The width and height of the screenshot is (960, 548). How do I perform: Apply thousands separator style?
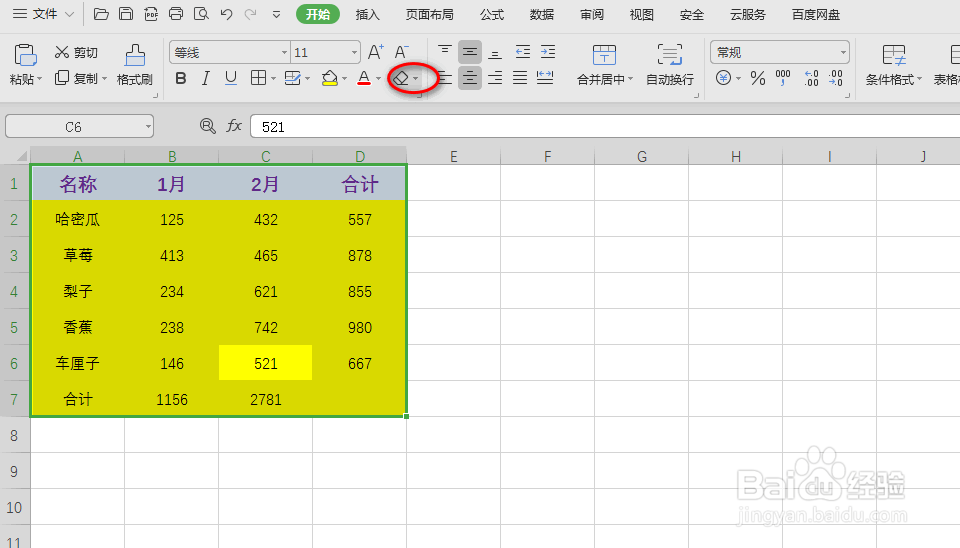(783, 78)
